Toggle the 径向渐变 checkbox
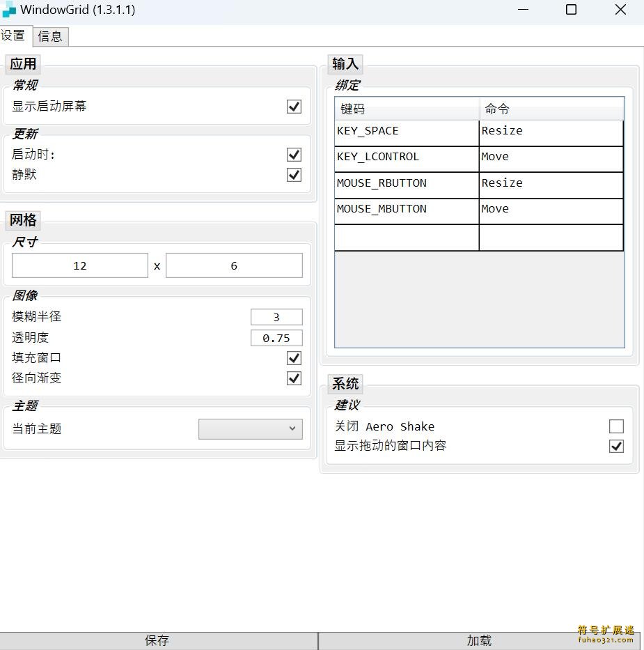The image size is (644, 650). click(294, 378)
